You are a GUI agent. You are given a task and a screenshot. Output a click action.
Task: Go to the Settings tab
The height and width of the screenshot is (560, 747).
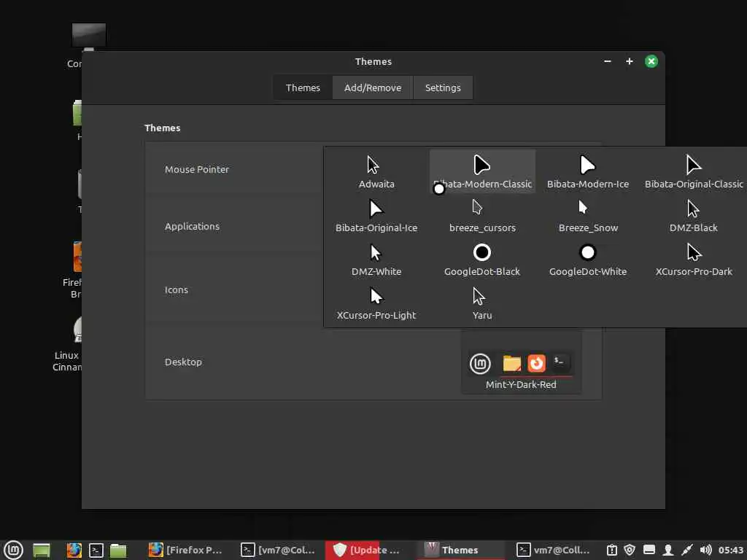[443, 87]
